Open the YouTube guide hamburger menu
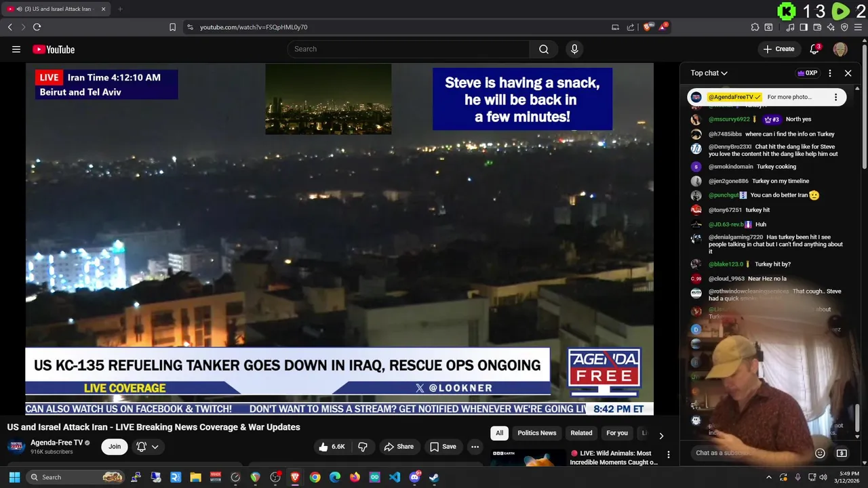Image resolution: width=868 pixels, height=488 pixels. pyautogui.click(x=16, y=49)
